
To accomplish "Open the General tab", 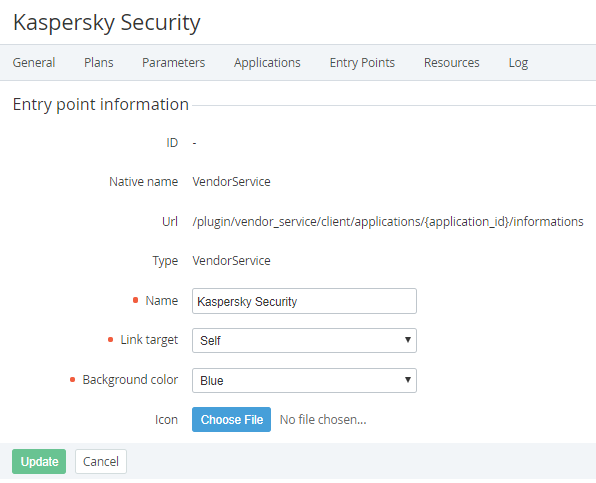I will [34, 63].
